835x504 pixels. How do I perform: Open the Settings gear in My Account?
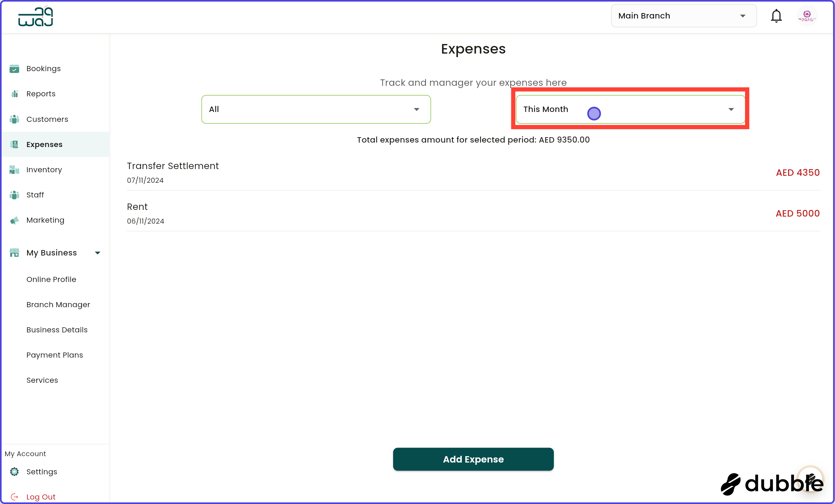coord(14,471)
